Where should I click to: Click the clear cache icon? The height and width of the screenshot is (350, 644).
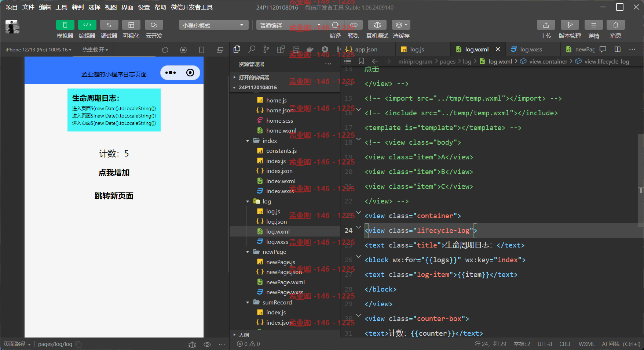(401, 25)
